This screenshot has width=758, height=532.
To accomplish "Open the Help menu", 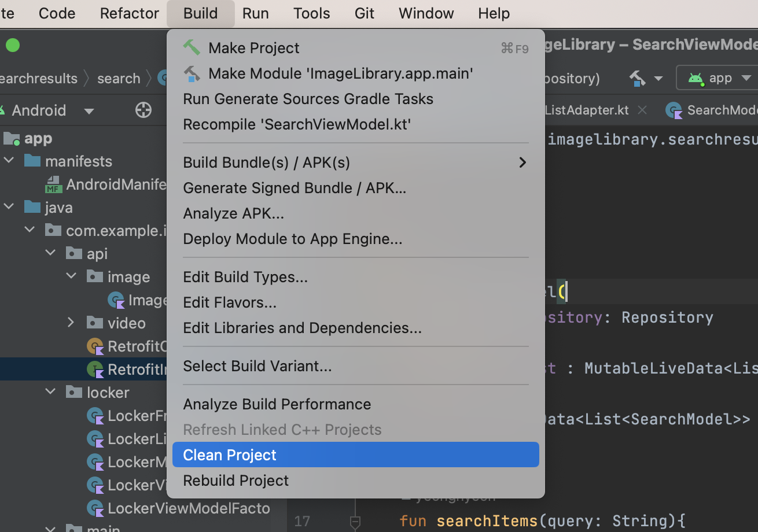I will [494, 13].
